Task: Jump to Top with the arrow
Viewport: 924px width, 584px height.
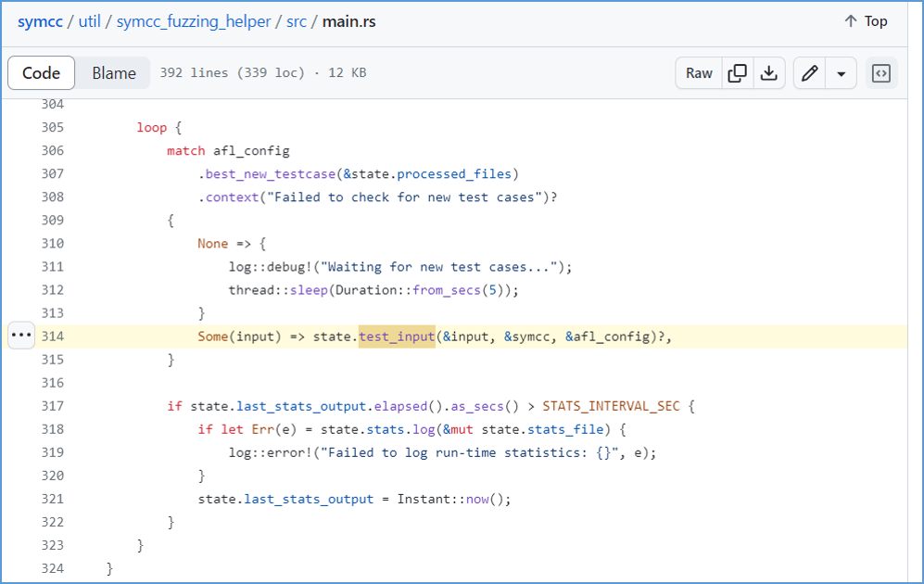Action: [866, 21]
